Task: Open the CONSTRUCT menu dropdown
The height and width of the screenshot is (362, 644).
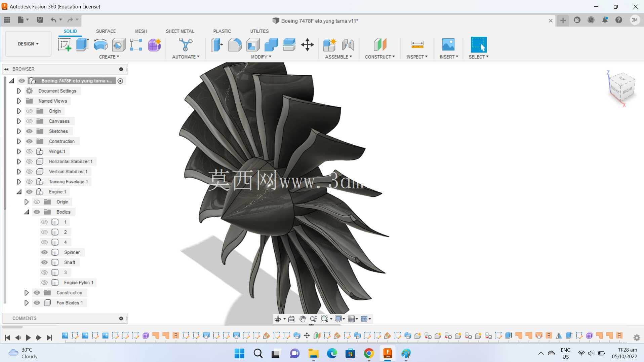Action: coord(380,57)
